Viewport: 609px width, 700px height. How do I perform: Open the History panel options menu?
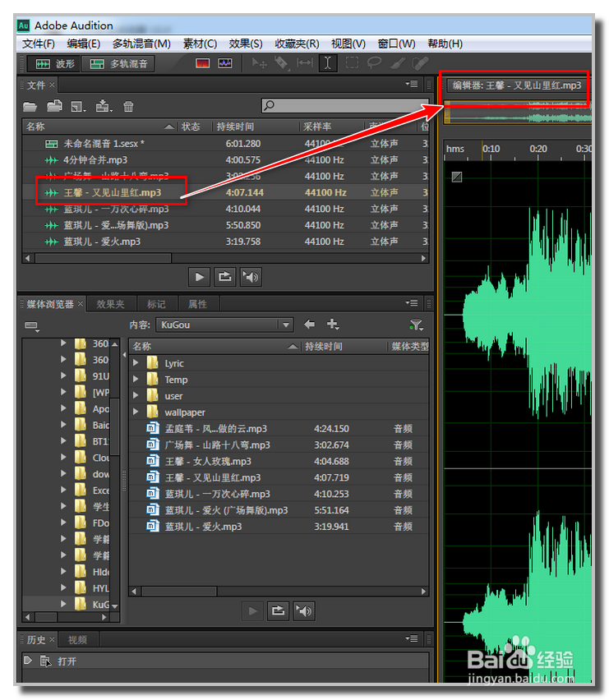[x=412, y=639]
